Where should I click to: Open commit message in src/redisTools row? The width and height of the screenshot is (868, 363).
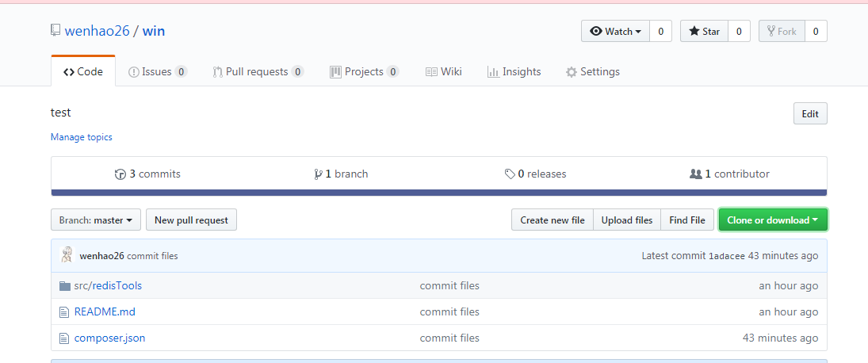pyautogui.click(x=449, y=285)
